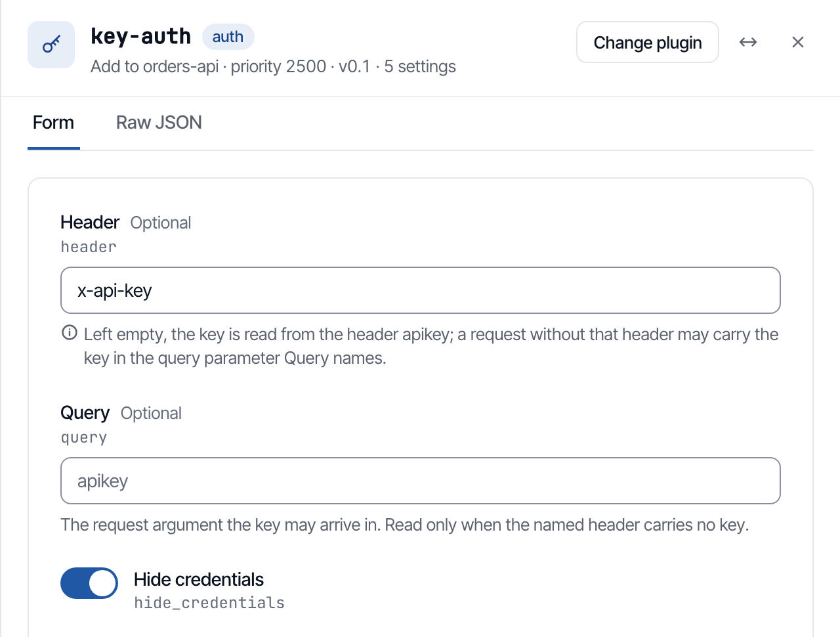Image resolution: width=840 pixels, height=637 pixels.
Task: Click the 'Optional' tag next to Header
Action: pyautogui.click(x=161, y=223)
